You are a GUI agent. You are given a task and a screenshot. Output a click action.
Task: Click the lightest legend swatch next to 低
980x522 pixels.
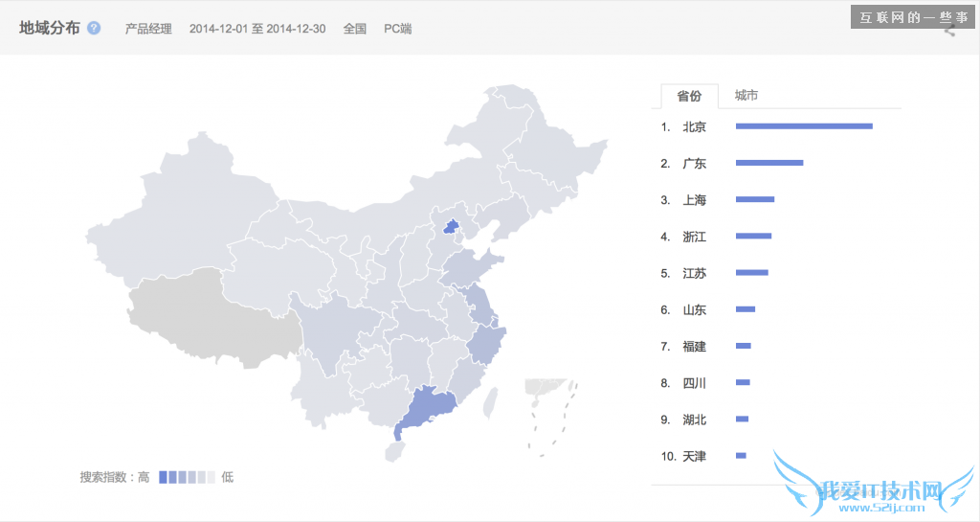click(212, 477)
